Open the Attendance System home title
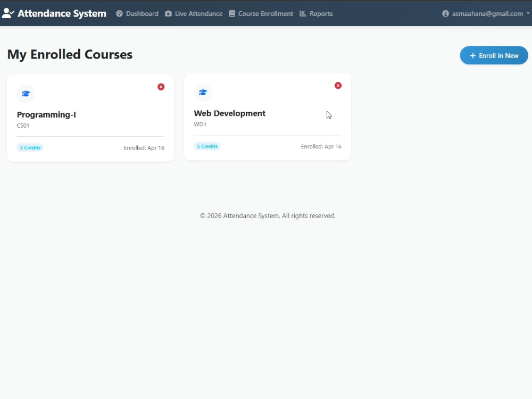The height and width of the screenshot is (399, 532). (62, 13)
